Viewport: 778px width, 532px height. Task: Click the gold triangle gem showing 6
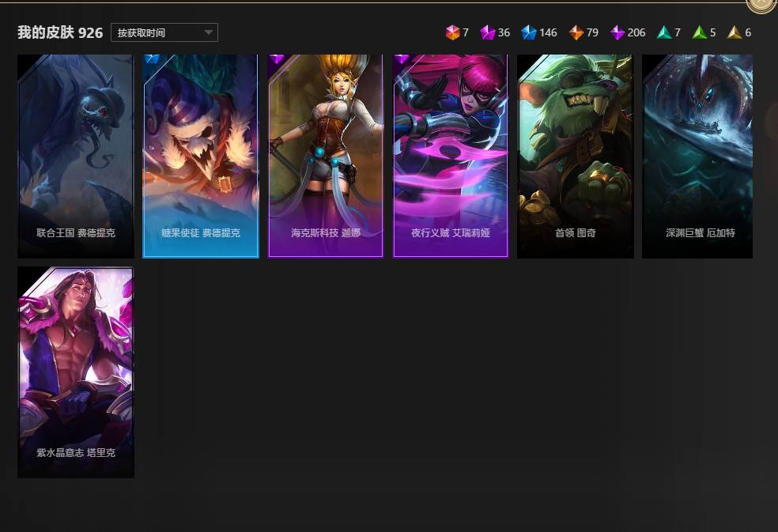click(x=735, y=32)
